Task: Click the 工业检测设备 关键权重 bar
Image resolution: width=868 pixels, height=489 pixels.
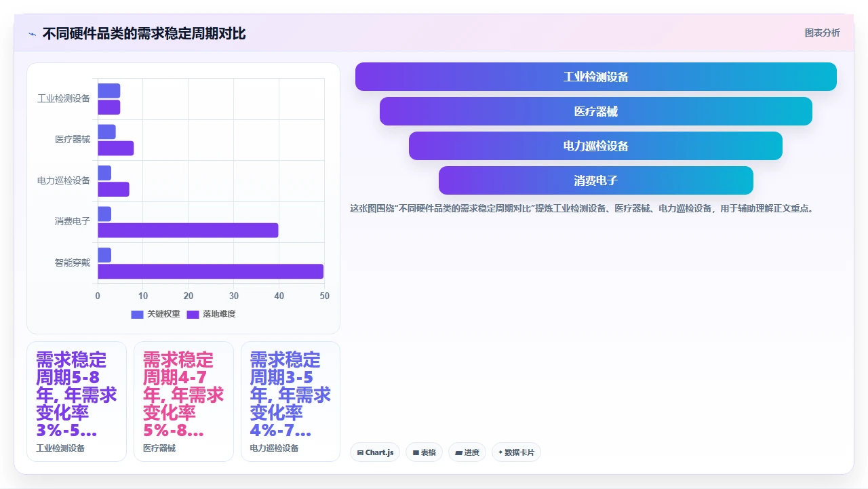Action: click(x=109, y=91)
